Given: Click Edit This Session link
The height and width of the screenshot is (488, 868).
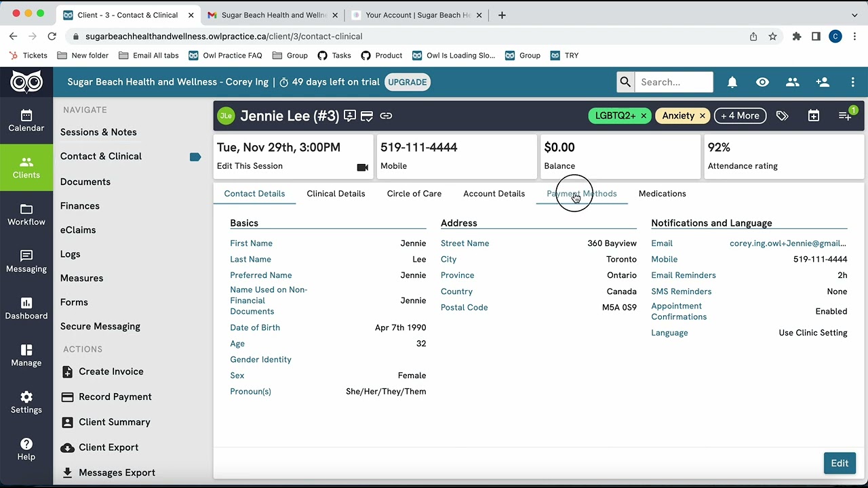Looking at the screenshot, I should click(x=250, y=166).
